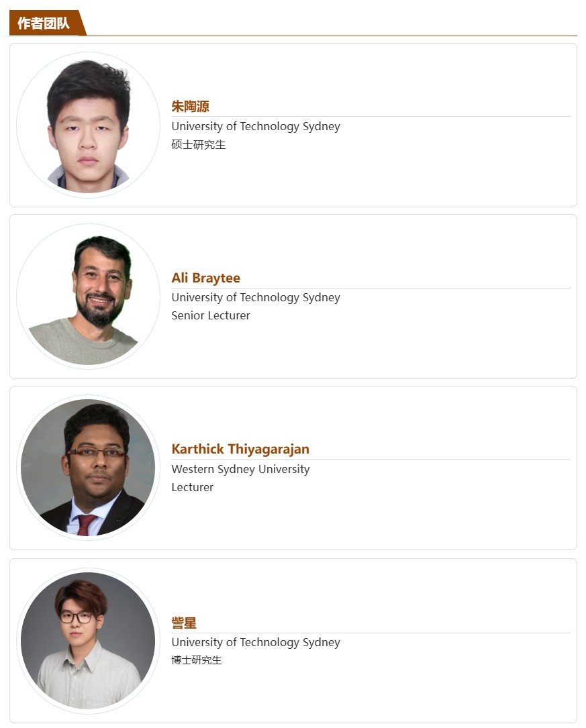This screenshot has height=728, width=586.
Task: Click the Ali Braytee name heading
Action: [x=205, y=278]
